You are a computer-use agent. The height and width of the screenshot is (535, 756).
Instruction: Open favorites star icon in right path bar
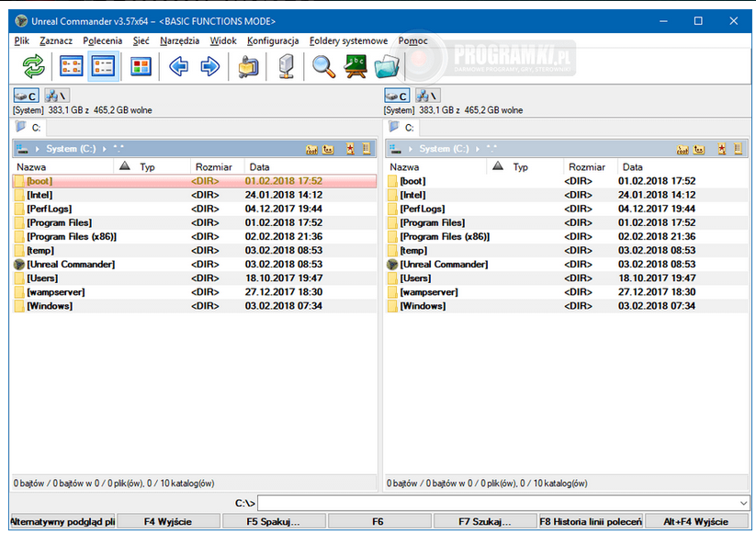coord(721,149)
